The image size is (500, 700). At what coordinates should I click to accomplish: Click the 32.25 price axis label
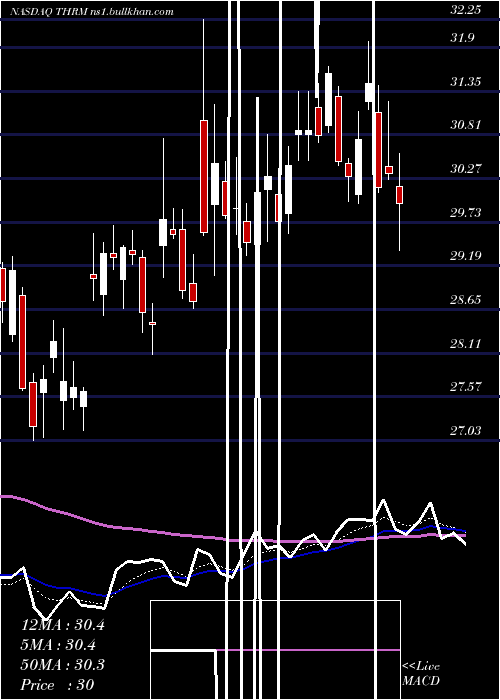click(x=466, y=10)
